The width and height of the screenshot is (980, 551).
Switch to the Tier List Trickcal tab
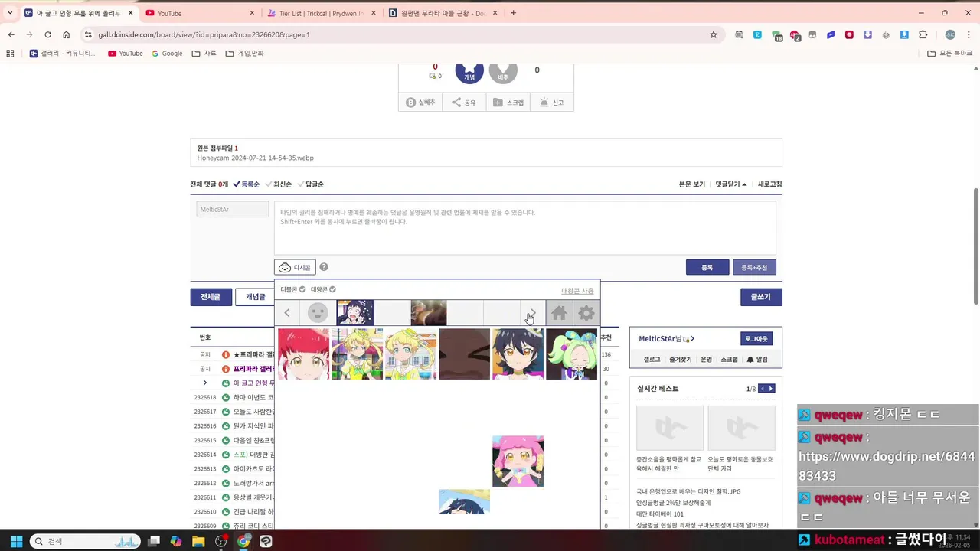(x=322, y=13)
